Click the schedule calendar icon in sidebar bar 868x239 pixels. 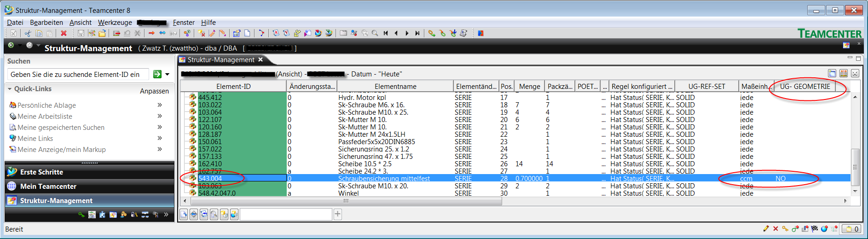[92, 215]
